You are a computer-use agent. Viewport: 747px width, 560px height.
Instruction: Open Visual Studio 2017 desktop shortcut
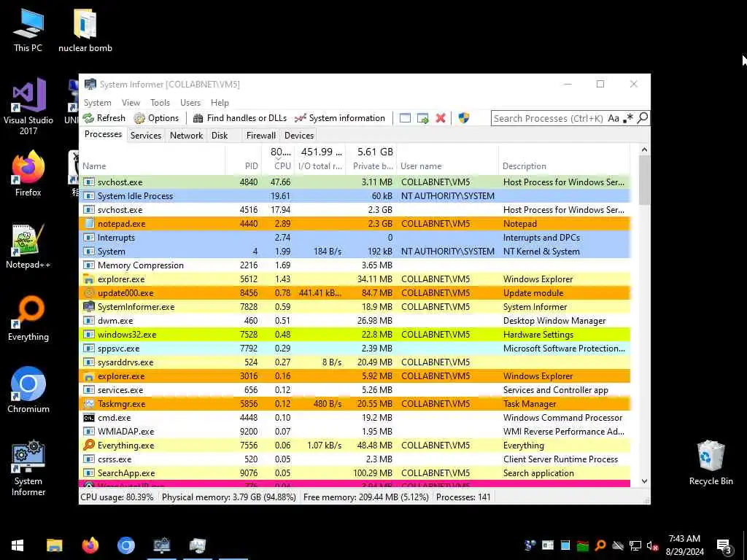coord(28,106)
